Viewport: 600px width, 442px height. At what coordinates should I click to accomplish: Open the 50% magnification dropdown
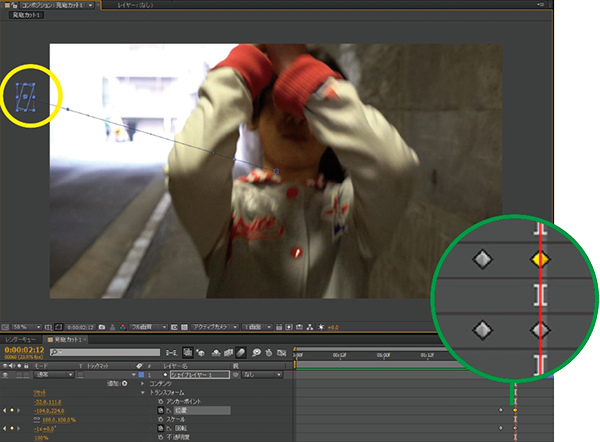click(27, 327)
